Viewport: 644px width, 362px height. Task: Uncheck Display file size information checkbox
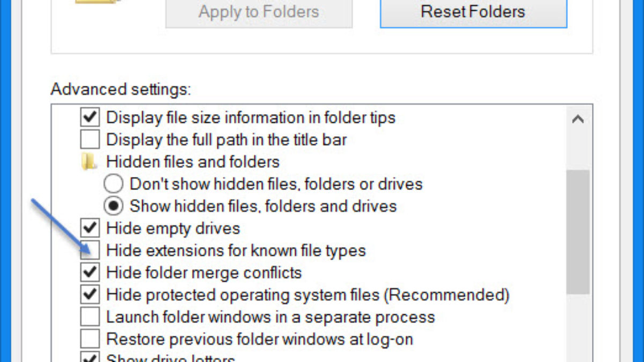(90, 117)
